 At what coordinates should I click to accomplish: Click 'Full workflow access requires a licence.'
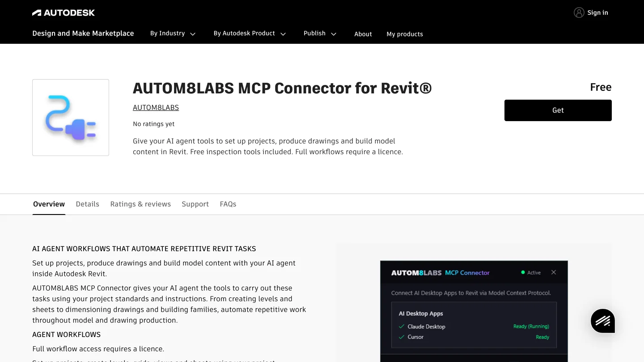coord(98,349)
